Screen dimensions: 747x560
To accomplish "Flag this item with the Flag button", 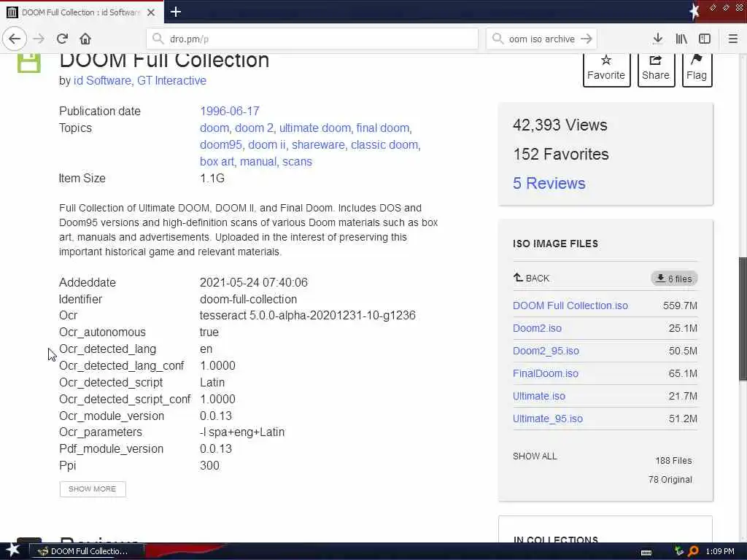I will [697, 69].
